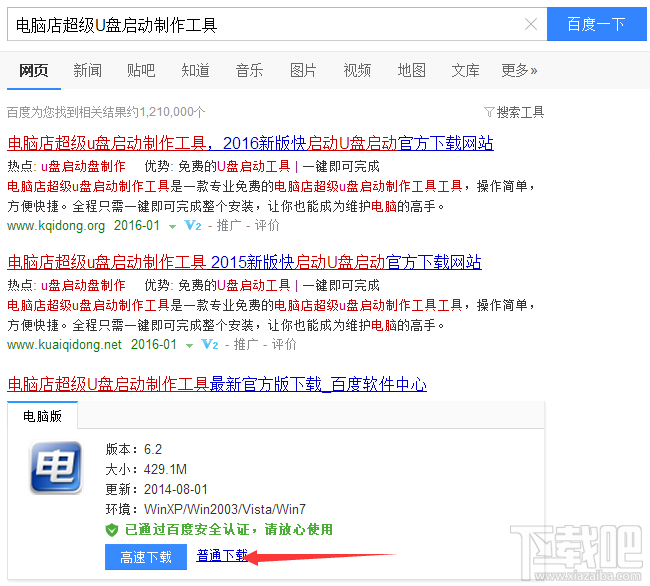Click the result count text 1,210,000个
Screen dimensions: 650x586
[172, 112]
